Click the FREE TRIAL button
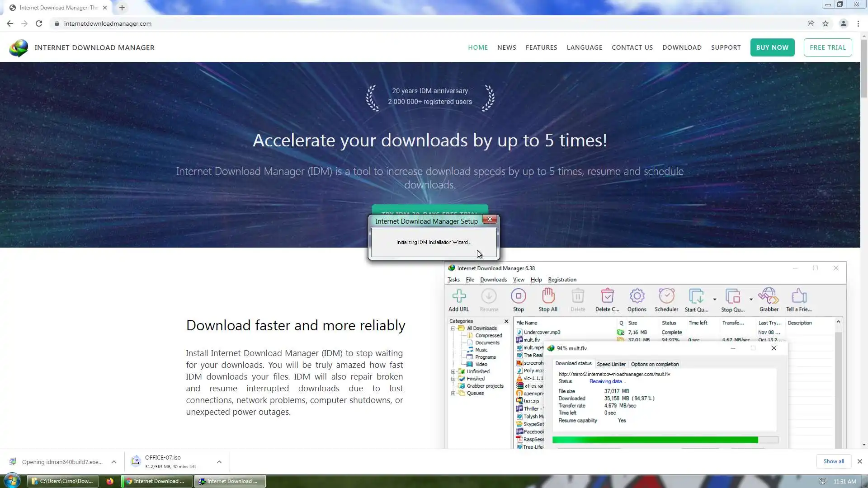Viewport: 868px width, 488px height. point(827,47)
